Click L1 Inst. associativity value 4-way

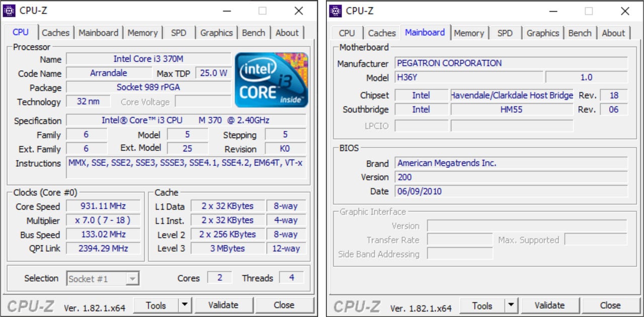click(x=286, y=220)
